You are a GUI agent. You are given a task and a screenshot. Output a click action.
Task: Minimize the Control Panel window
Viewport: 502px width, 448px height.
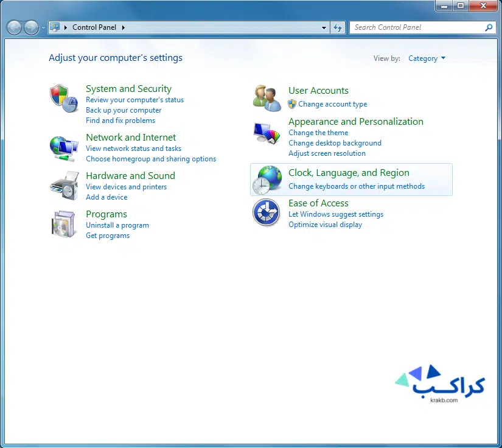point(444,5)
